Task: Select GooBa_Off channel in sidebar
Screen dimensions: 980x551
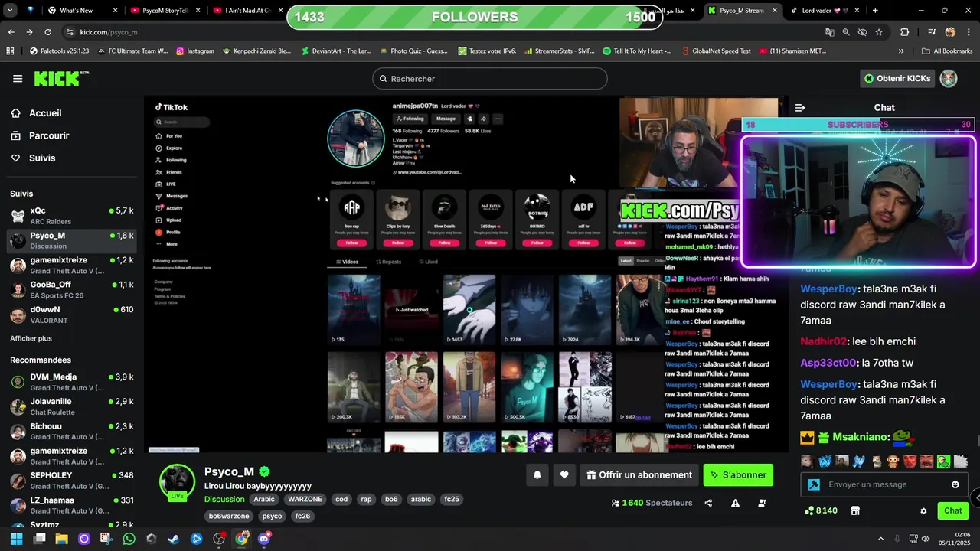Action: (71, 289)
